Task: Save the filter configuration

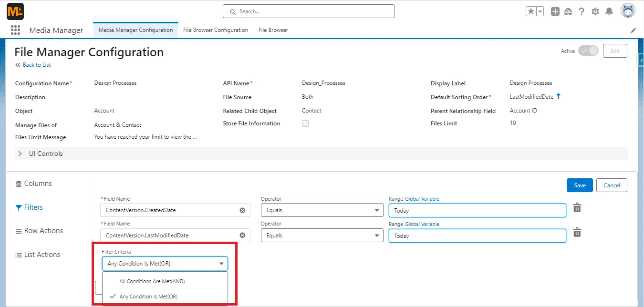Action: pyautogui.click(x=579, y=185)
